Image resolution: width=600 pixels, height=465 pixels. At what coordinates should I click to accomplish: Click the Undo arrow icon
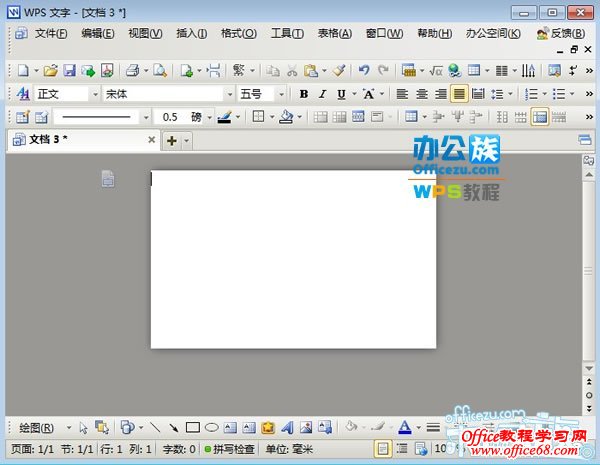(364, 71)
